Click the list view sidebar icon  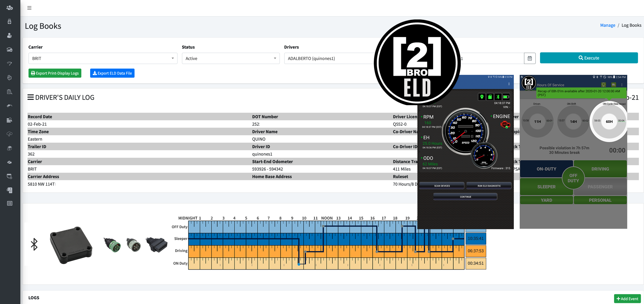click(9, 203)
